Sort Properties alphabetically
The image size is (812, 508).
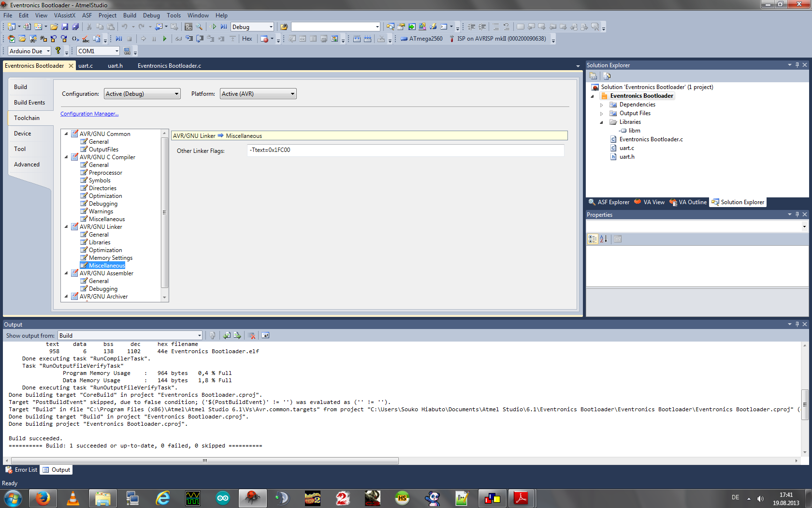pyautogui.click(x=603, y=239)
